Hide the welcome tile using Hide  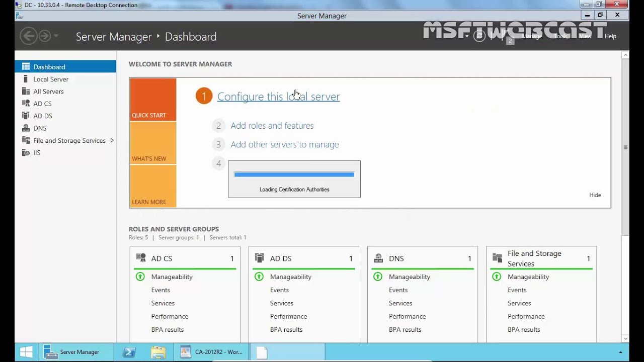595,195
